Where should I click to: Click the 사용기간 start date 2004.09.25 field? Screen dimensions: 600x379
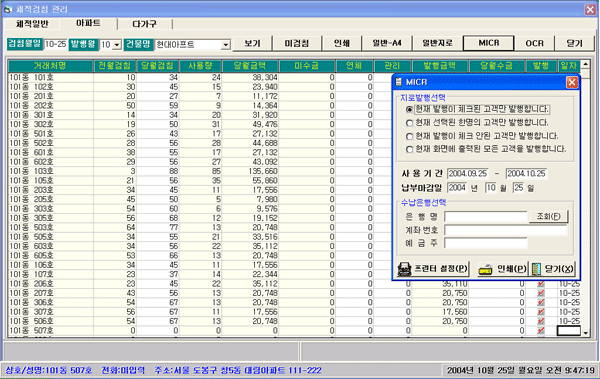[468, 173]
